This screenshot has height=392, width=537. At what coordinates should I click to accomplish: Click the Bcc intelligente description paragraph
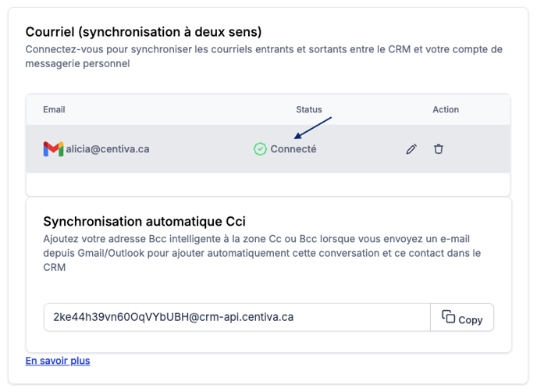262,253
